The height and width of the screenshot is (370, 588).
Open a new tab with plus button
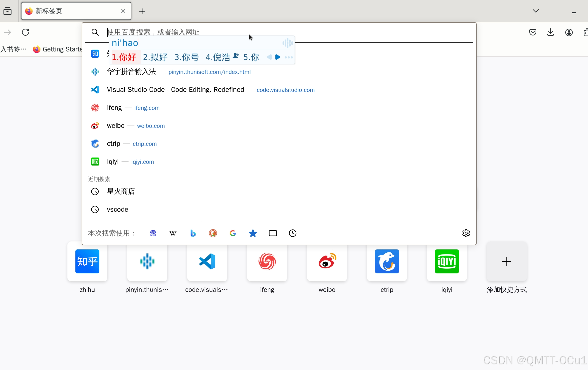pyautogui.click(x=142, y=11)
